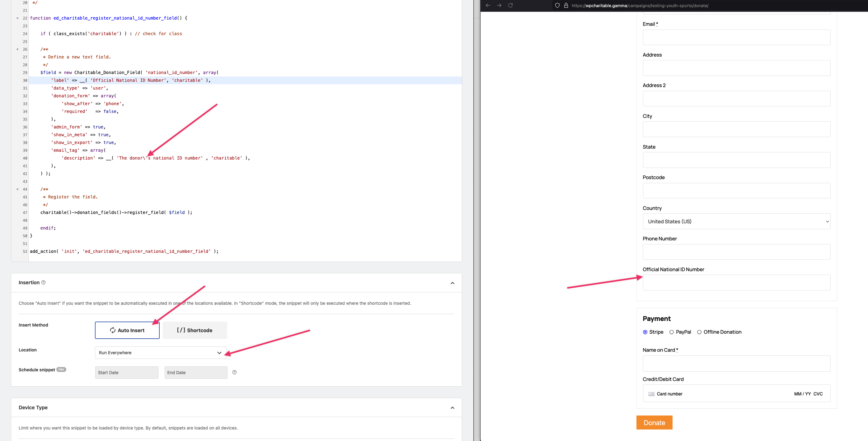Click the Insertion help question-mark icon

click(44, 282)
